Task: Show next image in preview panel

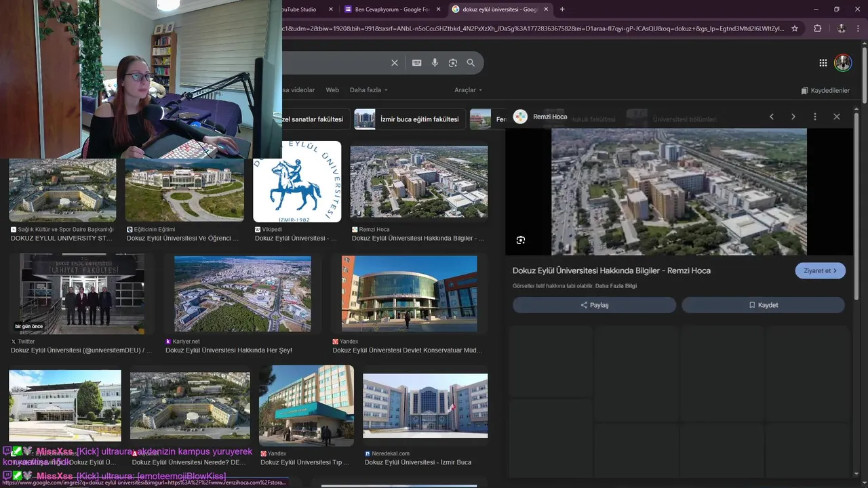Action: (793, 117)
